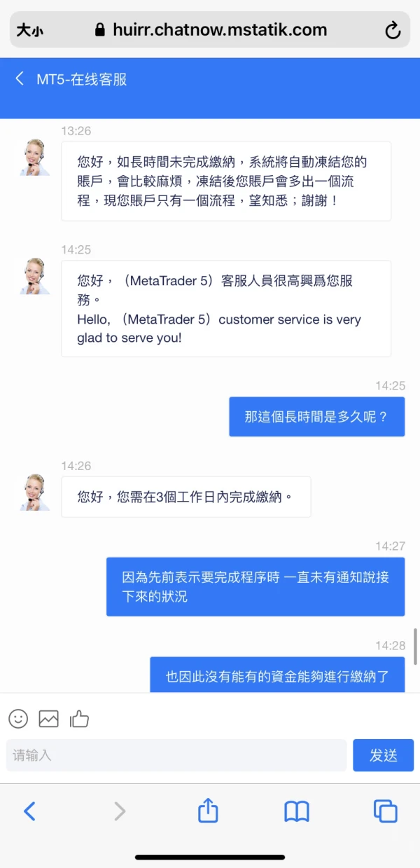The width and height of the screenshot is (420, 868).
Task: Open the emoji smiley picker
Action: click(x=18, y=718)
